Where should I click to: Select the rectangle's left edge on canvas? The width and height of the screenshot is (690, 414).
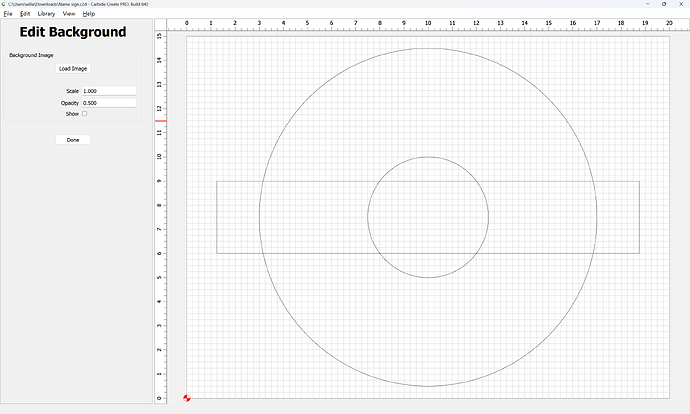pyautogui.click(x=217, y=217)
